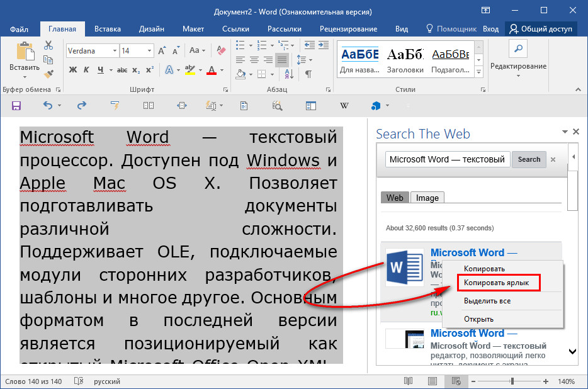Switch to Read Mode view in status bar
This screenshot has height=389, width=588.
pyautogui.click(x=409, y=381)
